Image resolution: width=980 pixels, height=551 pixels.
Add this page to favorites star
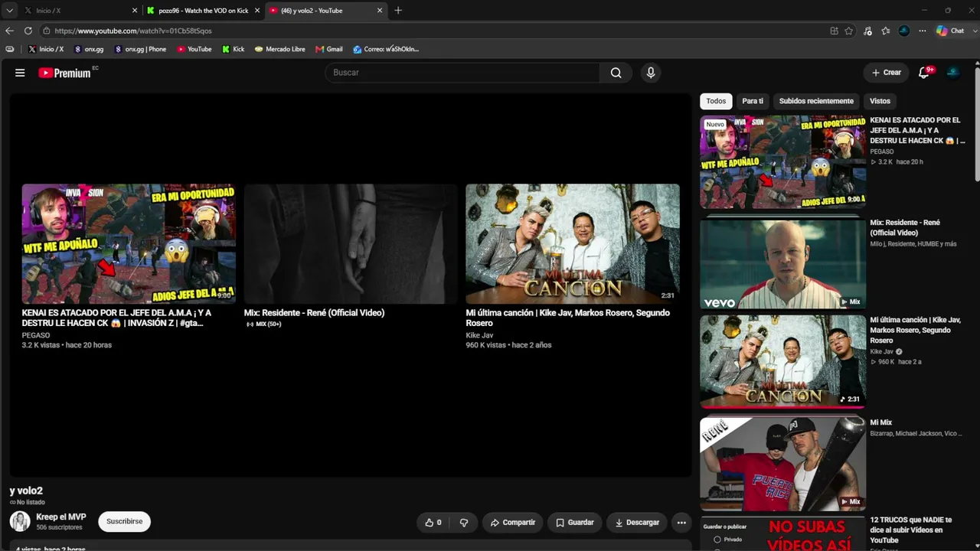[849, 31]
